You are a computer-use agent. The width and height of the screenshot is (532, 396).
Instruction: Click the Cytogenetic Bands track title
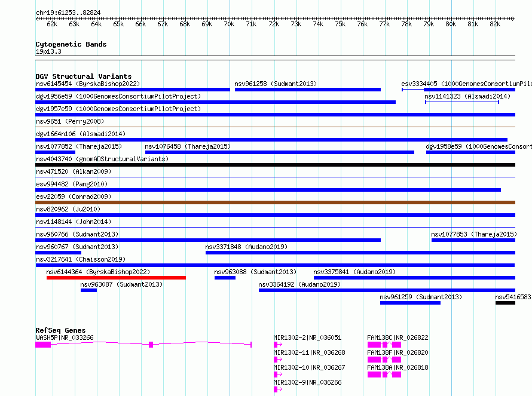(x=71, y=44)
